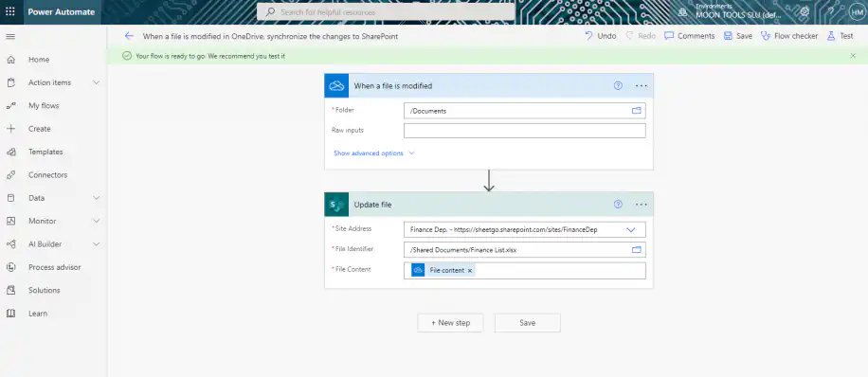
Task: Click the Solutions icon in sidebar
Action: tap(10, 290)
